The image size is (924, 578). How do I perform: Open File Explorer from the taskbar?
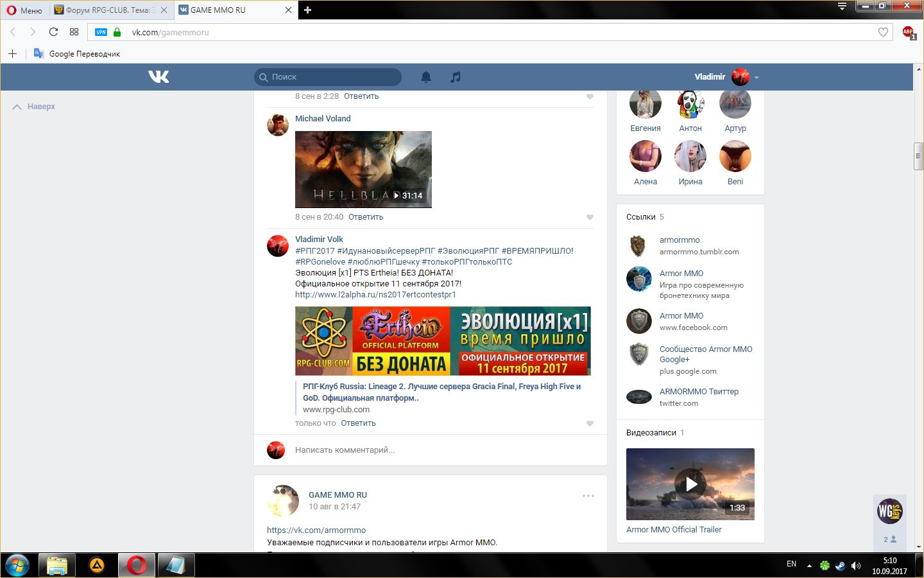pyautogui.click(x=57, y=565)
